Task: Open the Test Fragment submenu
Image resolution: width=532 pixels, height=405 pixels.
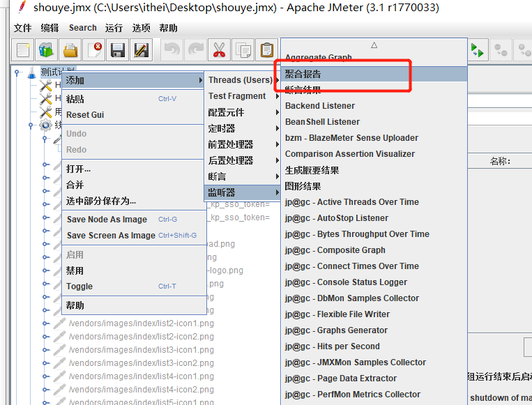Action: point(242,96)
